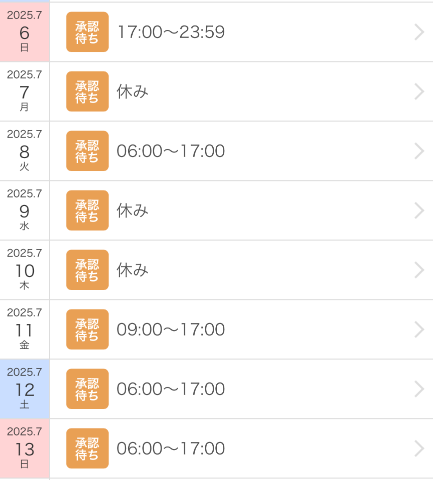Tap the 承認待ち badge on July 7
This screenshot has width=433, height=480.
click(87, 91)
